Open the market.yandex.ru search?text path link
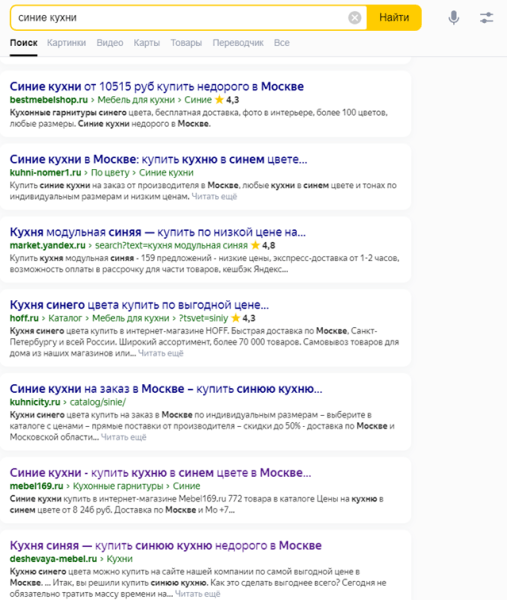The width and height of the screenshot is (507, 600). 171,245
